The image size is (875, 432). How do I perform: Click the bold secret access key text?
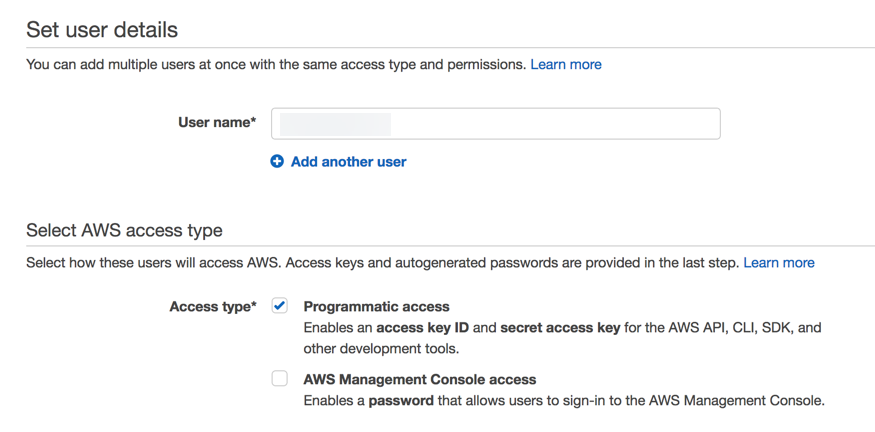[x=560, y=328]
